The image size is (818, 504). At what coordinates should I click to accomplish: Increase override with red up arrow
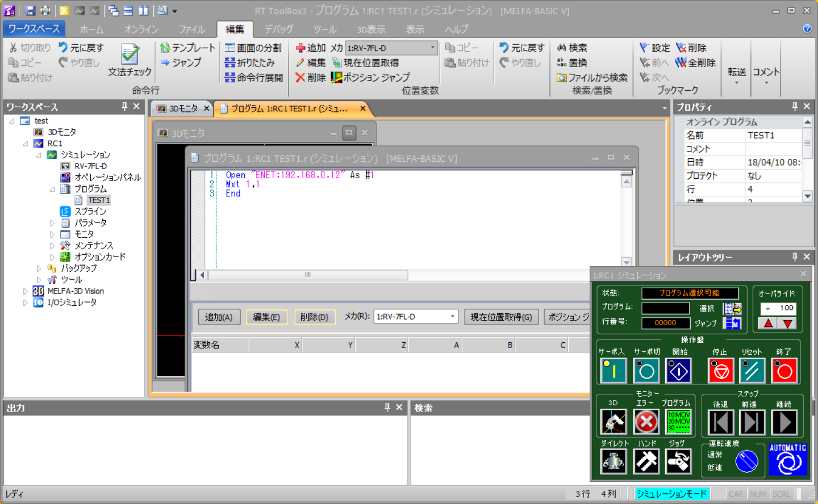769,324
